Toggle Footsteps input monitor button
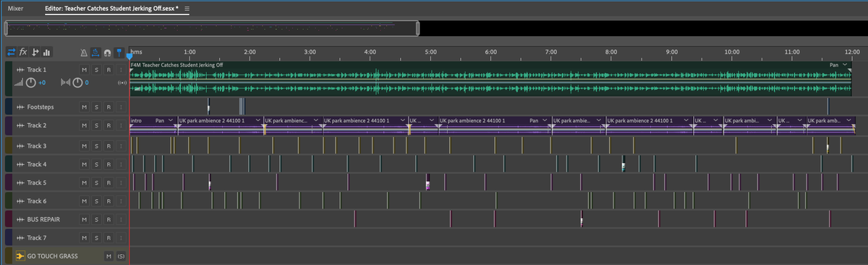Image resolution: width=868 pixels, height=265 pixels. coord(122,107)
